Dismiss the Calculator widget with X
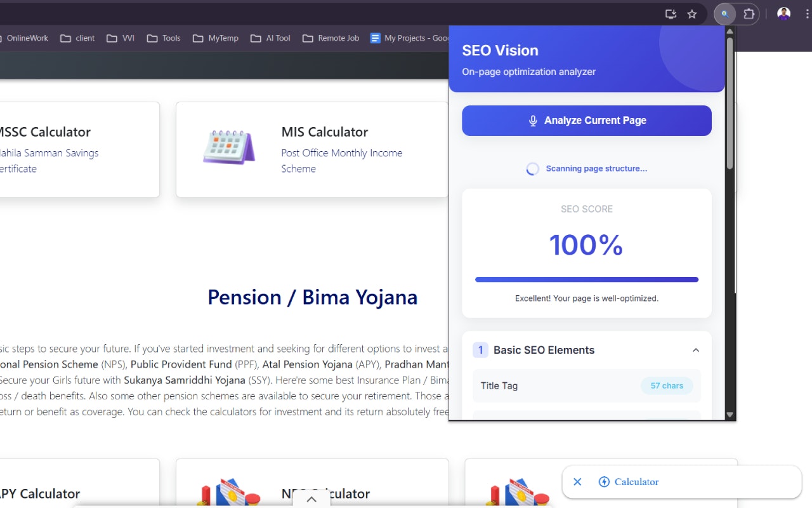 tap(577, 481)
